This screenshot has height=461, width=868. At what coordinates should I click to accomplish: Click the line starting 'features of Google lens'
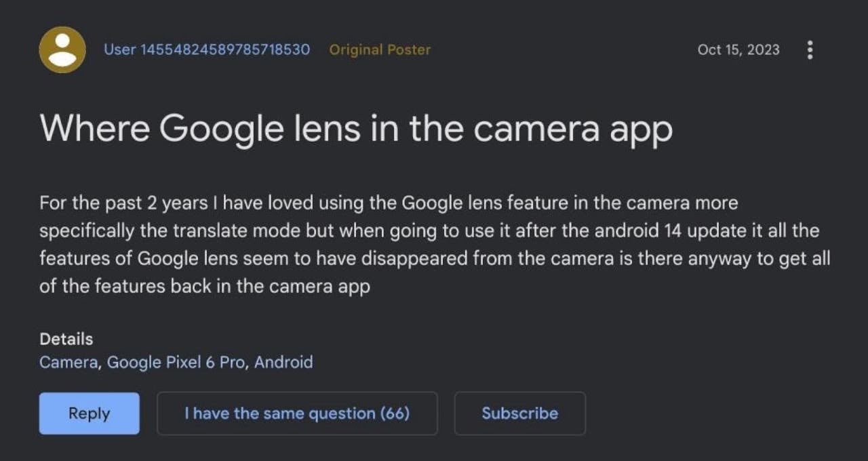point(435,258)
